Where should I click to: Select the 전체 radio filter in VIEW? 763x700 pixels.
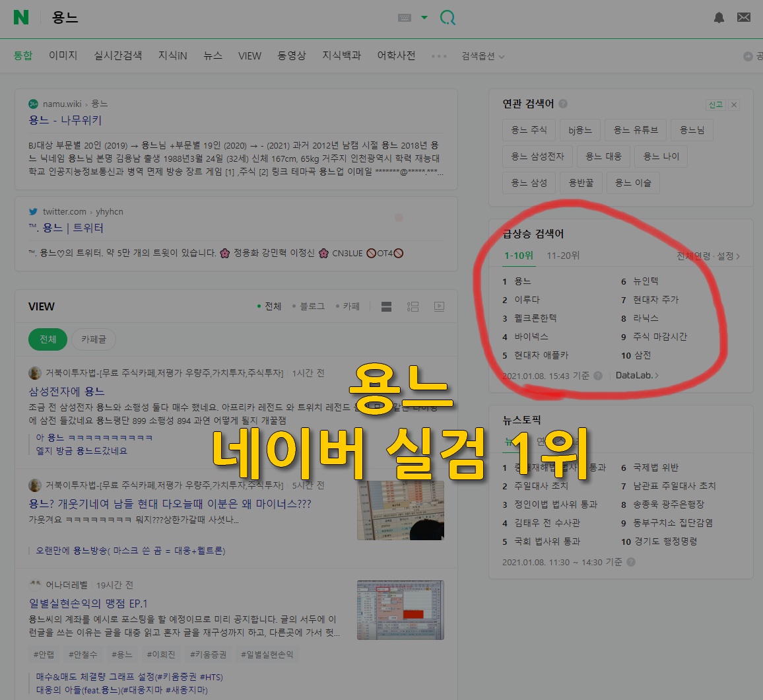click(x=269, y=306)
